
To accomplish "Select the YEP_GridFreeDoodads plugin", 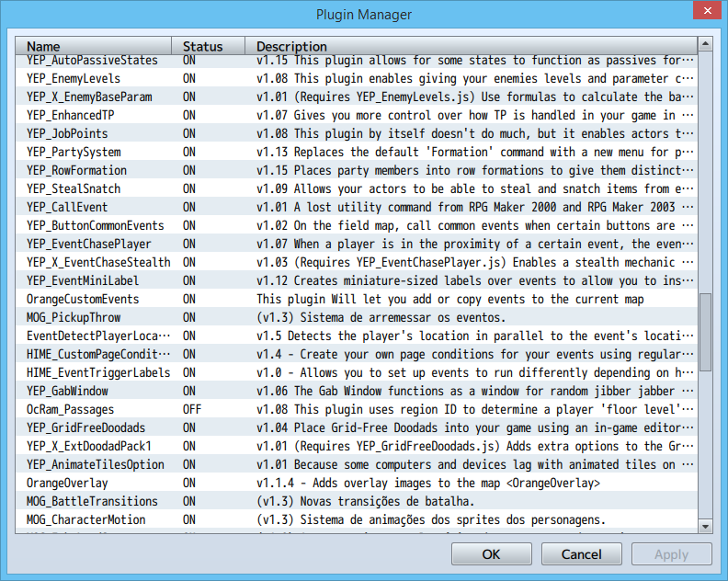I will tap(357, 427).
